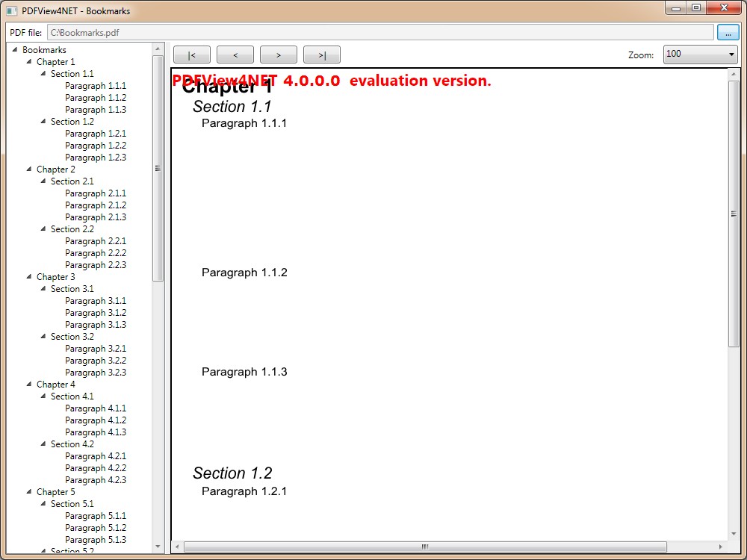Jump to Paragraph 2.2.3 bookmark
This screenshot has height=560, width=747.
[96, 265]
